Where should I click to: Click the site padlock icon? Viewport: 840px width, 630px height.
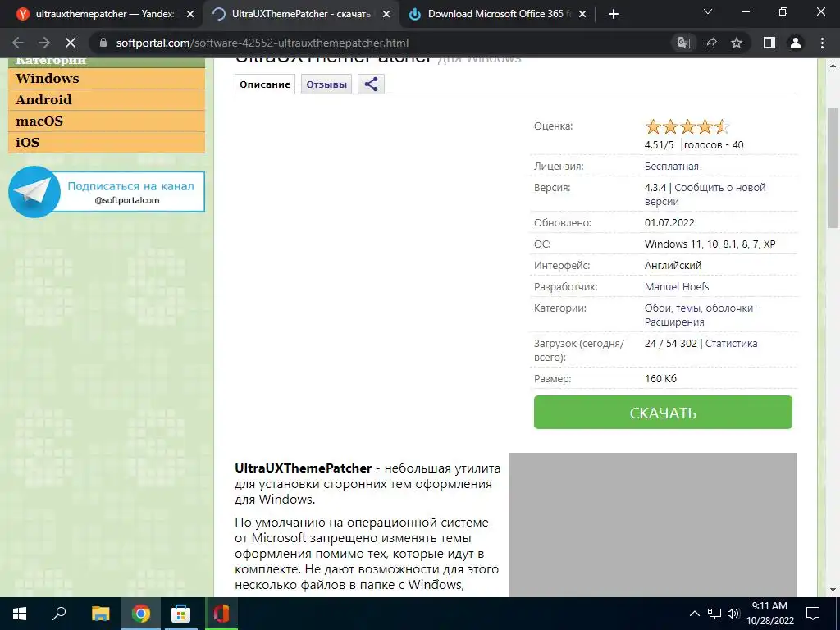103,43
